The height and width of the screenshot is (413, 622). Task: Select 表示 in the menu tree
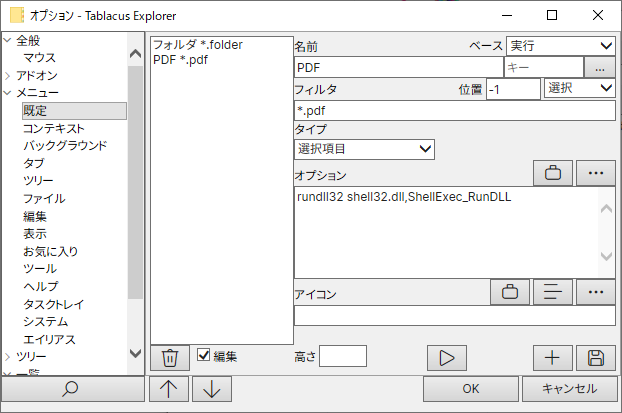[35, 234]
